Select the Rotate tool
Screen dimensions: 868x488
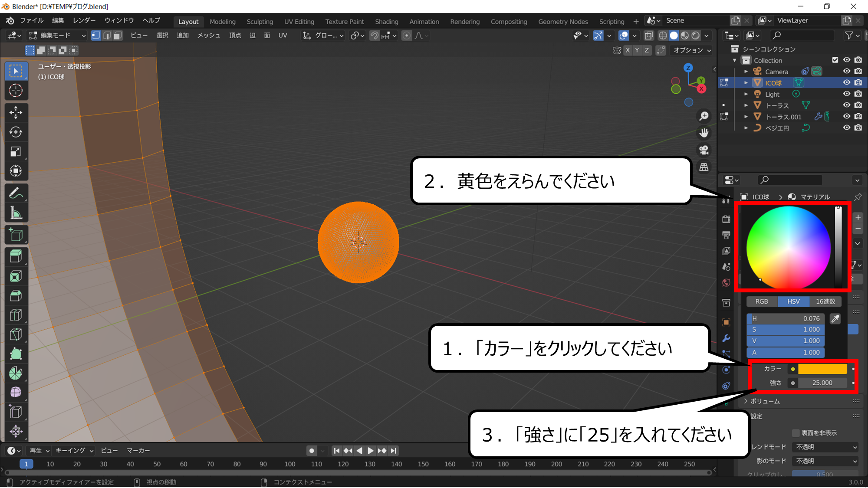coord(16,132)
